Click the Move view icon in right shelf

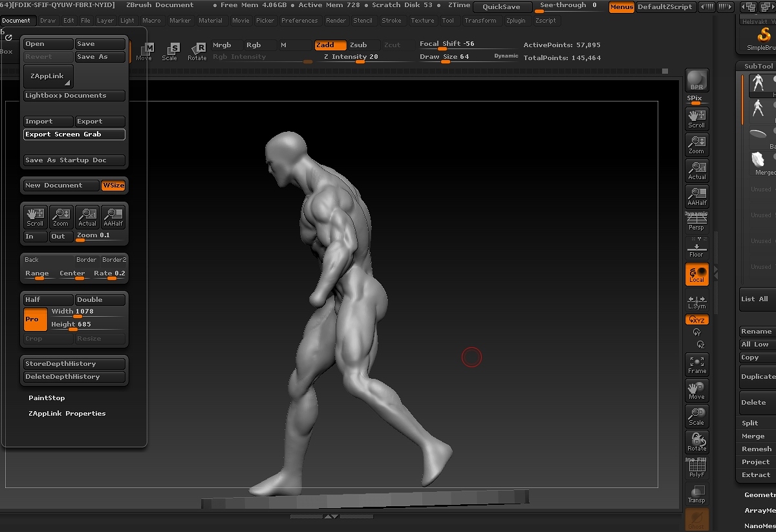tap(696, 390)
